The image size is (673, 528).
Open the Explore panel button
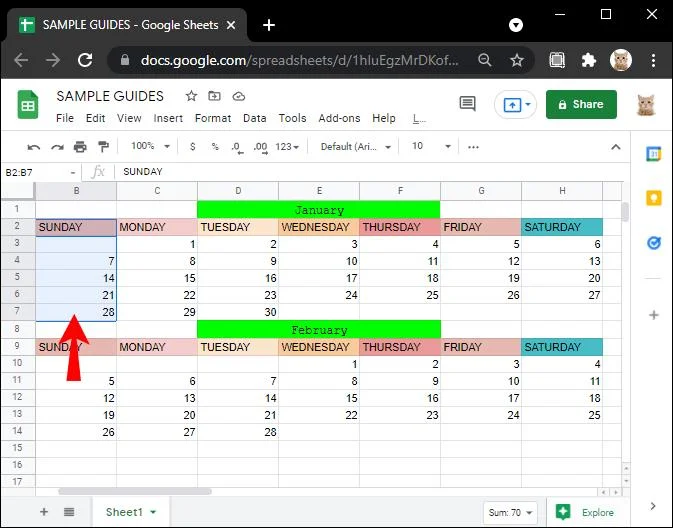(x=586, y=513)
